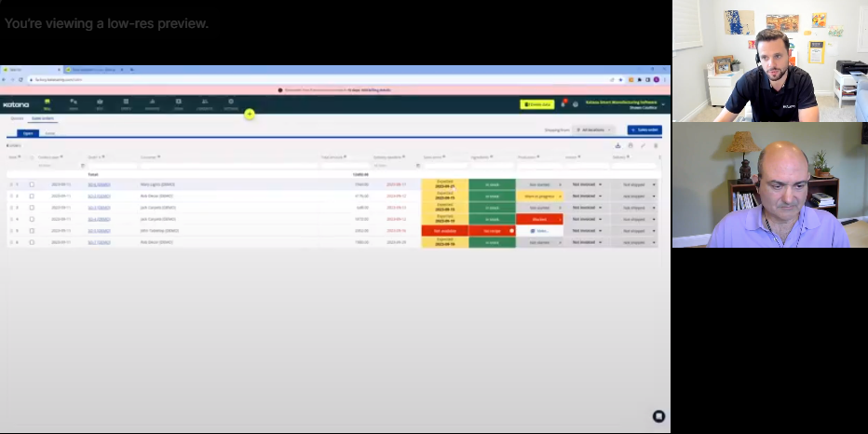Open the Contacts section icon
This screenshot has width=868, height=434.
click(204, 104)
